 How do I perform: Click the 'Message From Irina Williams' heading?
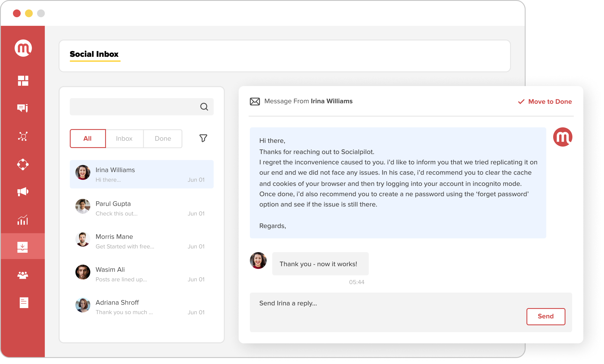coord(308,101)
